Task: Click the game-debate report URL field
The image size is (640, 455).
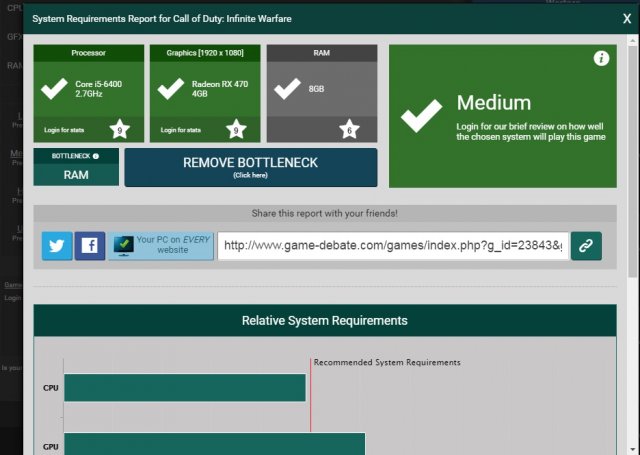Action: tap(392, 246)
